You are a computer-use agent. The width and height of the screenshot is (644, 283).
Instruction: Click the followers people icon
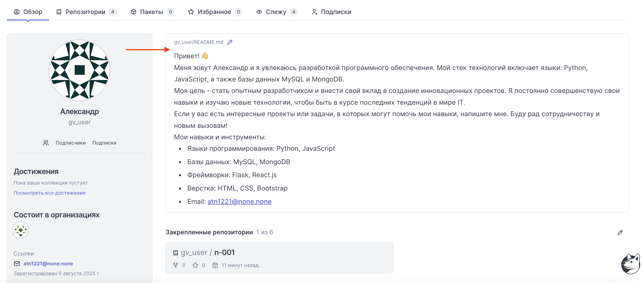click(46, 143)
